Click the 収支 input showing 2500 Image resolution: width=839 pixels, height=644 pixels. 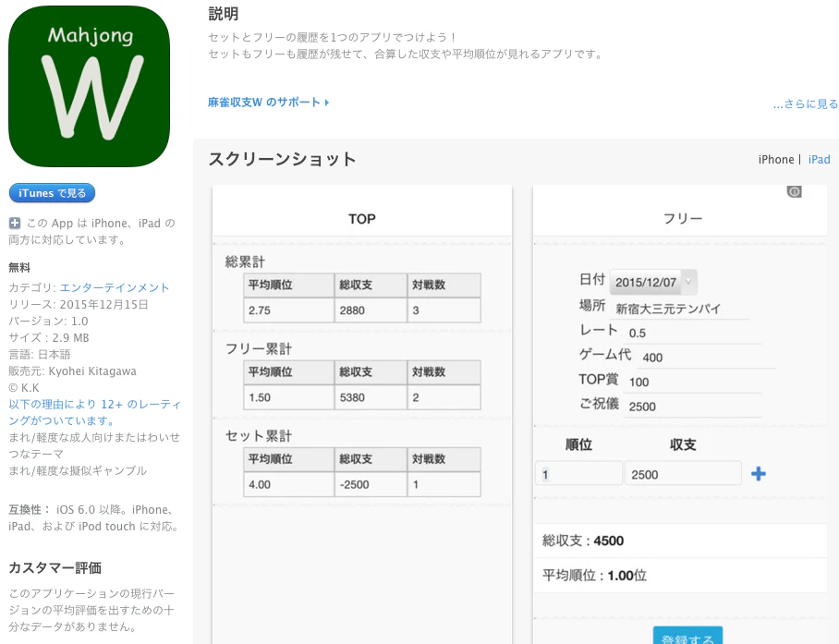point(685,472)
